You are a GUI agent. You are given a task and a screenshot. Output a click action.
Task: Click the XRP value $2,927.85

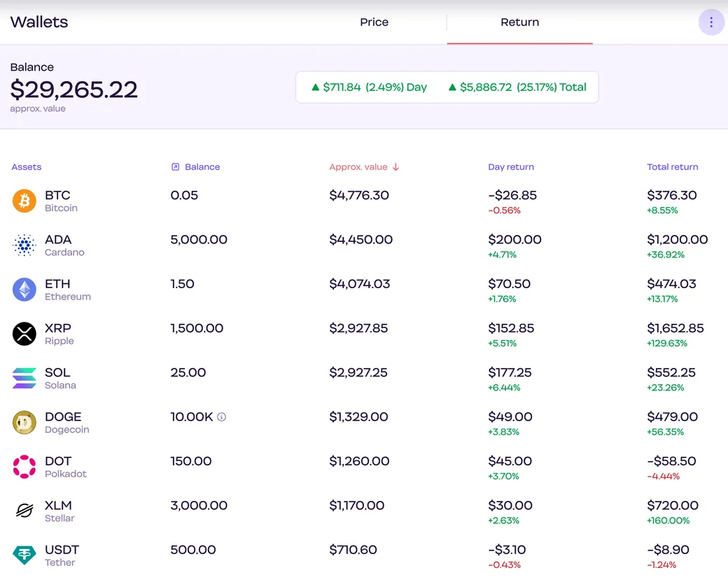[358, 328]
